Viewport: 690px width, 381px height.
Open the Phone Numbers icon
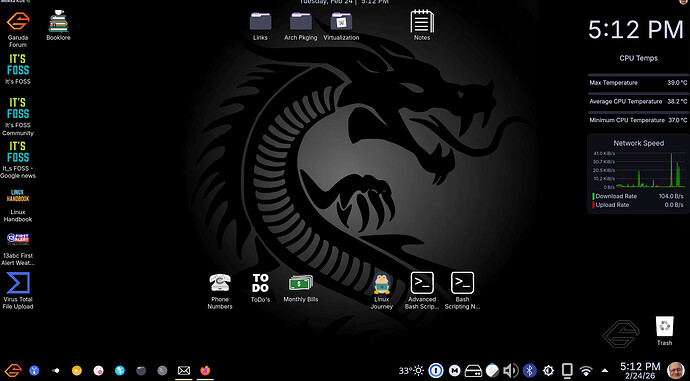click(220, 290)
